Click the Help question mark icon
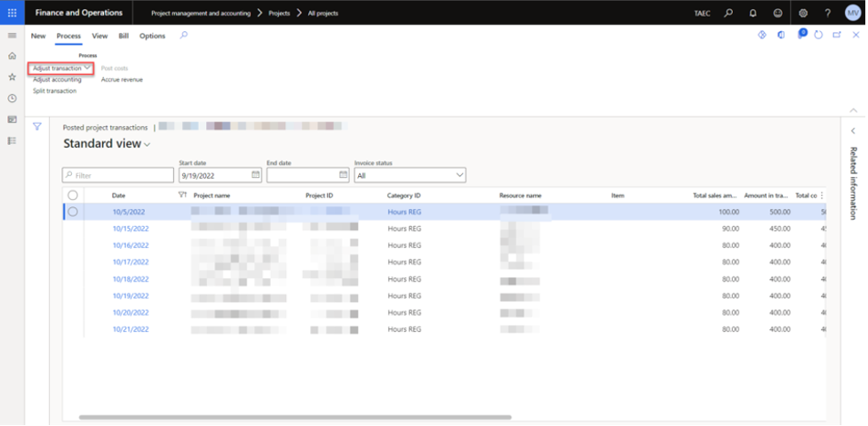This screenshot has height=426, width=868. [x=827, y=13]
